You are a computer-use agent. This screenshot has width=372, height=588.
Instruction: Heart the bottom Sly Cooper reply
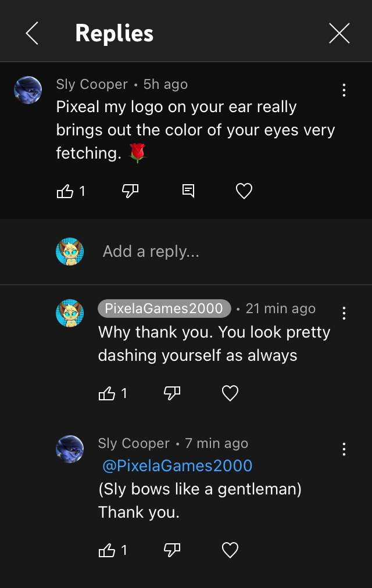point(230,550)
